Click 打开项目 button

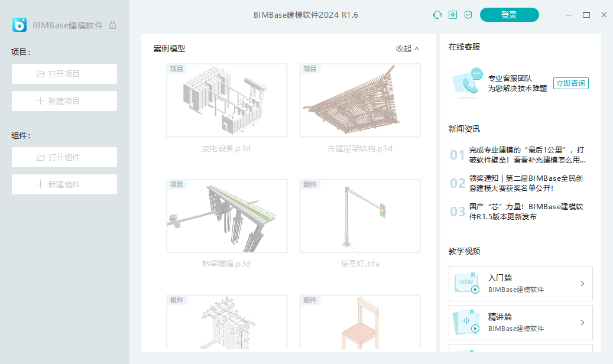[64, 74]
